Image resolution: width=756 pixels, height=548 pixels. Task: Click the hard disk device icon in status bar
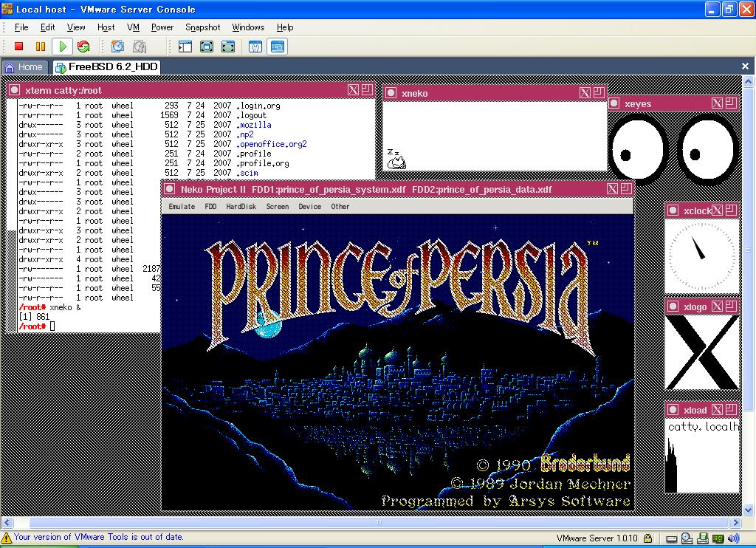672,538
